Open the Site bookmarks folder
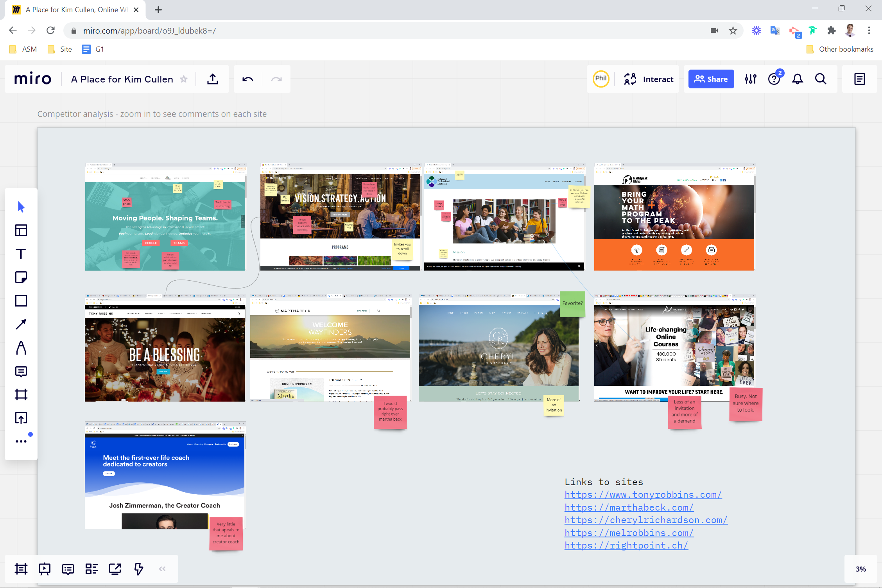Screen dimensions: 882x588 (x=60, y=49)
